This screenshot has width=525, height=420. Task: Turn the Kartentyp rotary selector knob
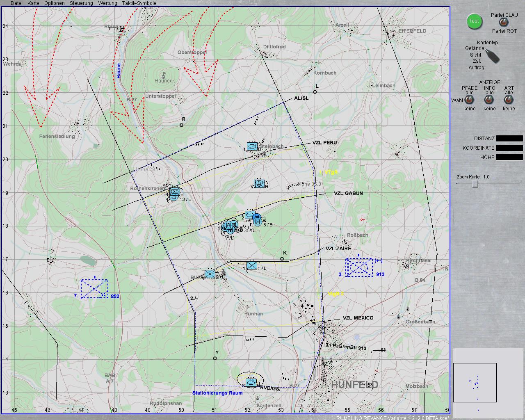[x=492, y=56]
